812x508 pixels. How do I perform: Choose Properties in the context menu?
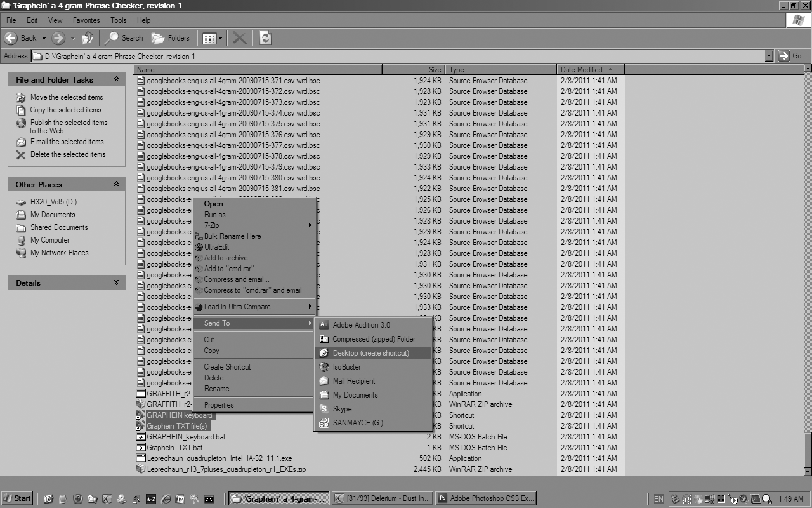point(254,405)
